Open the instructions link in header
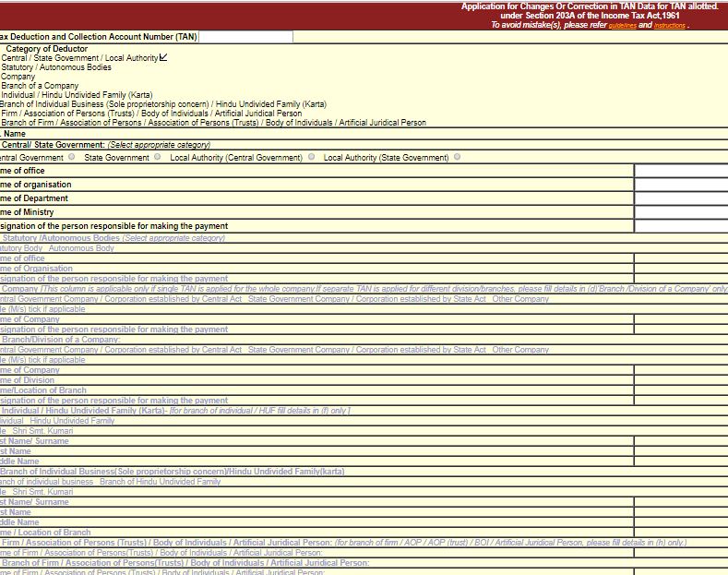This screenshot has width=728, height=575. [x=669, y=26]
